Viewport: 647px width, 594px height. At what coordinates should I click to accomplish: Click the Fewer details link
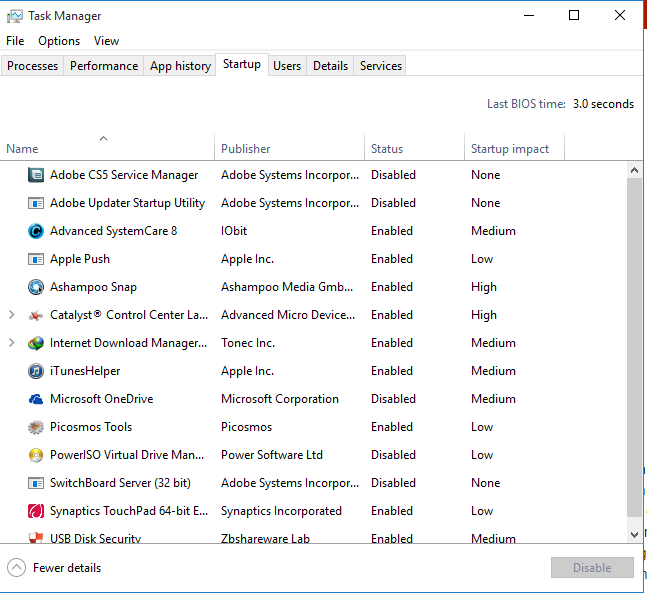click(67, 568)
